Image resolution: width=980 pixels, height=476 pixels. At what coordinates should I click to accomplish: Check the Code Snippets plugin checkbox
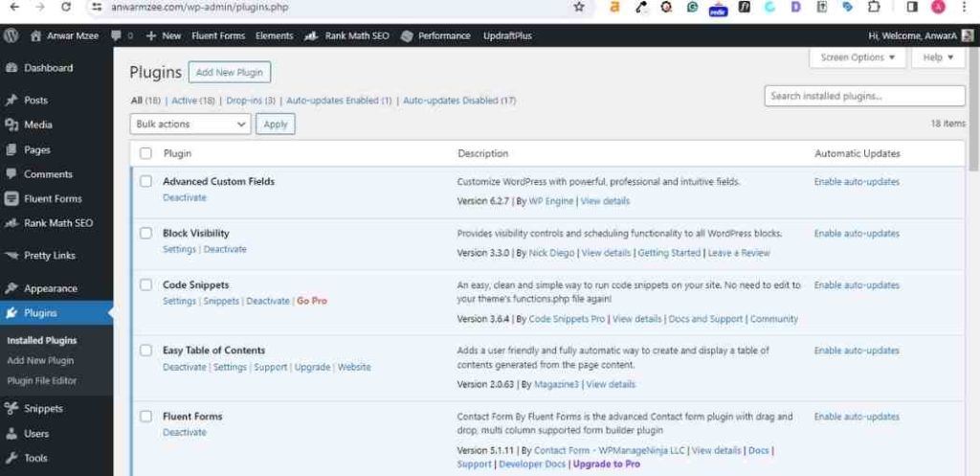coord(145,284)
